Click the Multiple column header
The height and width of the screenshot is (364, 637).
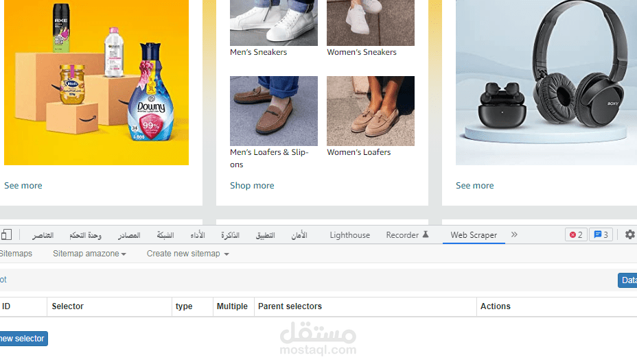[232, 306]
